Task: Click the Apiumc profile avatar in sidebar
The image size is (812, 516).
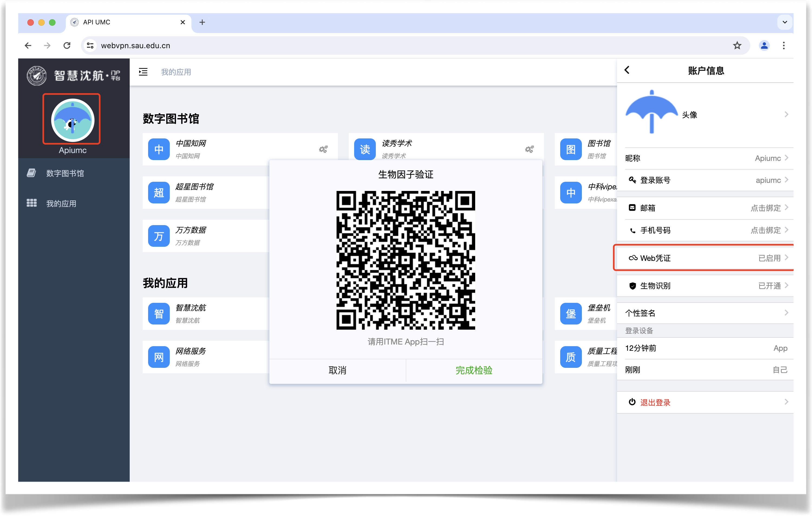Action: [x=72, y=120]
